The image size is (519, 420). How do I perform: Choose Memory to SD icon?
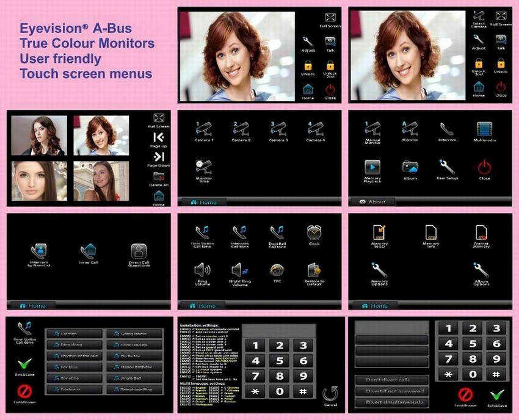379,233
